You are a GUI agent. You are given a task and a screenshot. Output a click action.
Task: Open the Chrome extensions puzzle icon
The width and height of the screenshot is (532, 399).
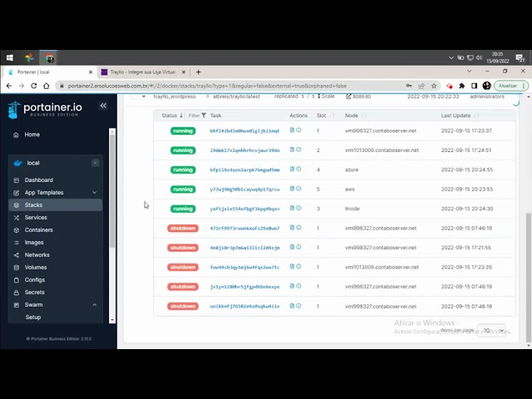tap(462, 86)
